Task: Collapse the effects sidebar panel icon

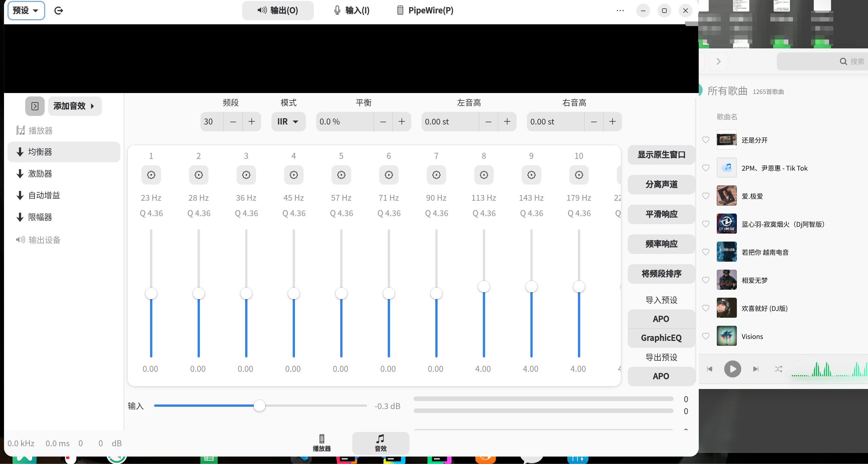Action: pos(35,106)
